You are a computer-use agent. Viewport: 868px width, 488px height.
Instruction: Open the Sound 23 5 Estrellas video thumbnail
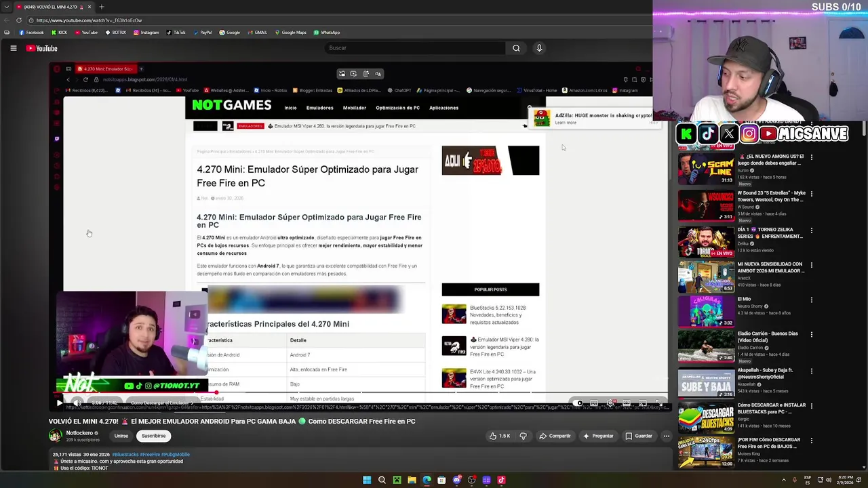706,205
